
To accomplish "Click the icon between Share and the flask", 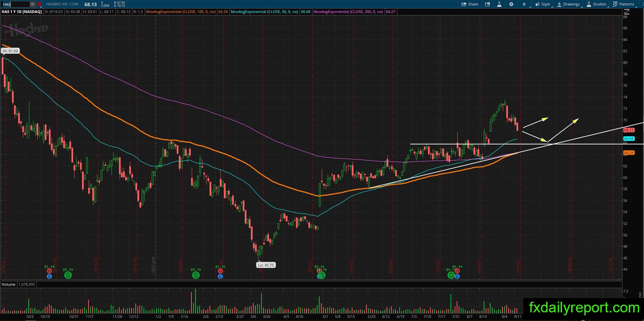I will pyautogui.click(x=487, y=4).
